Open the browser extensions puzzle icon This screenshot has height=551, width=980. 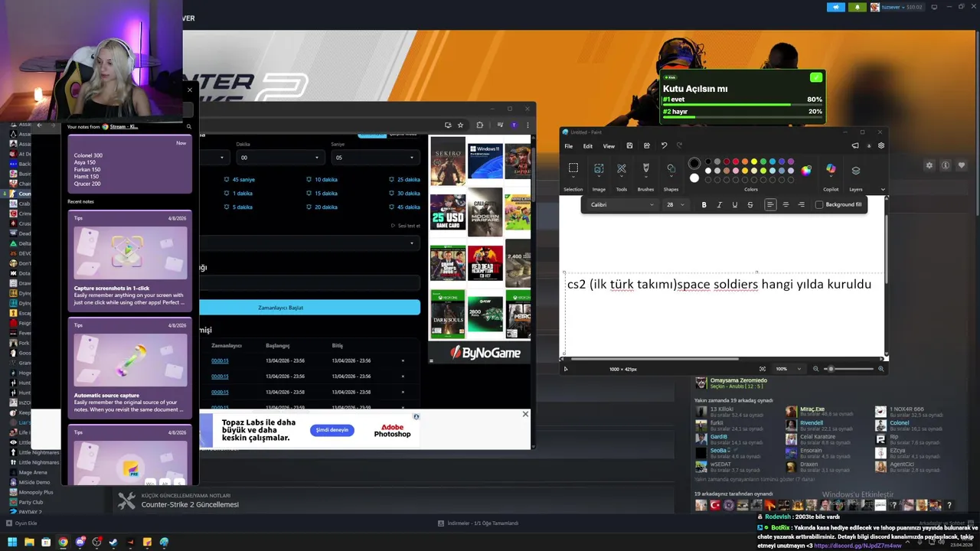480,125
